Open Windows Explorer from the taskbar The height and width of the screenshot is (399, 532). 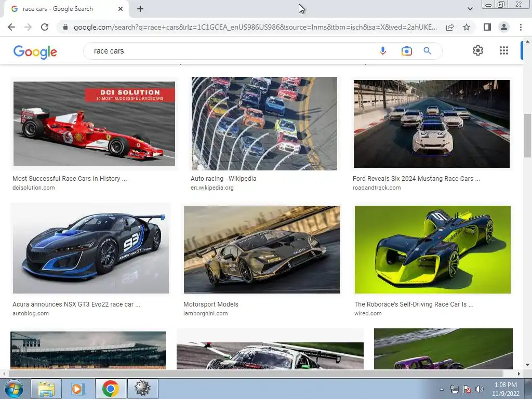coord(46,389)
